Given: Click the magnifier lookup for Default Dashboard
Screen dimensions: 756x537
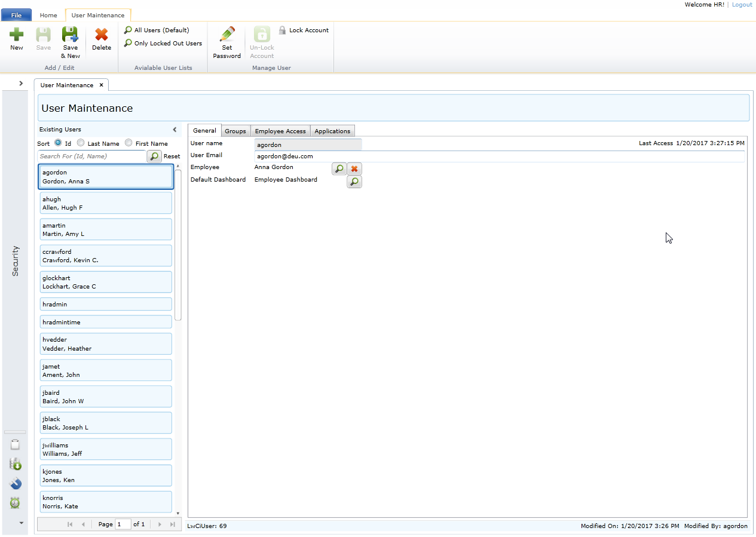Looking at the screenshot, I should 354,182.
